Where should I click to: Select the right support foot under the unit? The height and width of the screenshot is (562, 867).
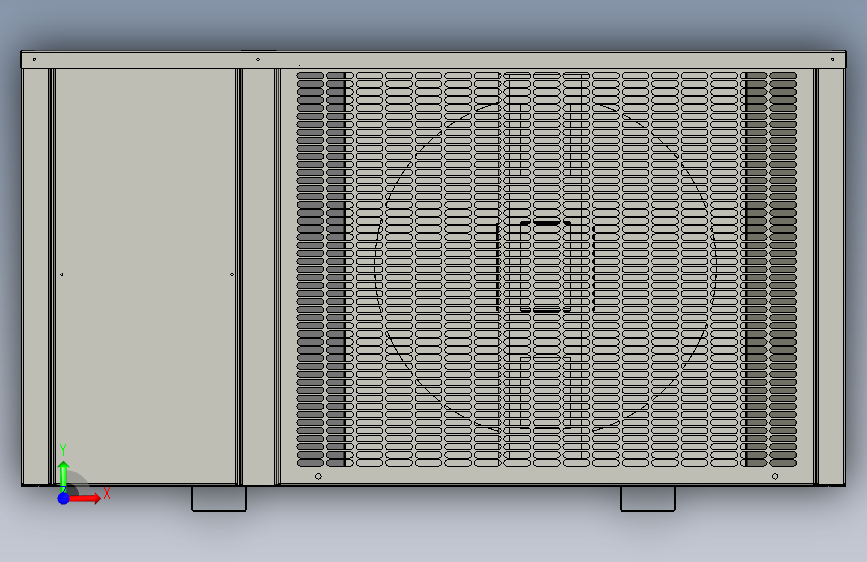(647, 499)
